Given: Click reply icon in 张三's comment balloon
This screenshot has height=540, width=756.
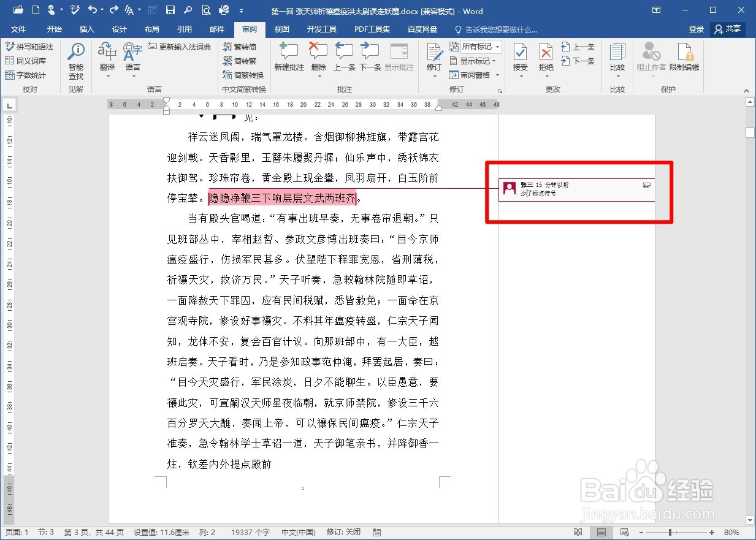Looking at the screenshot, I should (646, 185).
